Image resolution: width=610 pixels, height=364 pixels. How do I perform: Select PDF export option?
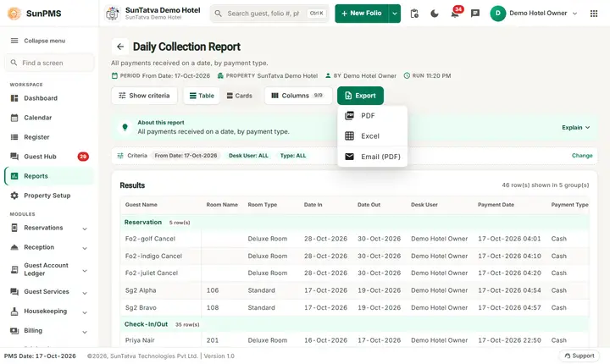click(x=372, y=115)
